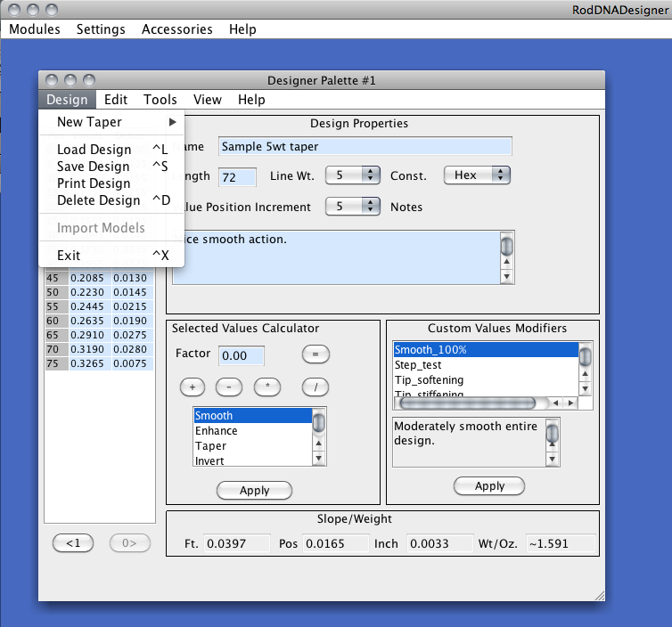Image resolution: width=672 pixels, height=627 pixels.
Task: Open the Modules menu
Action: pyautogui.click(x=34, y=29)
